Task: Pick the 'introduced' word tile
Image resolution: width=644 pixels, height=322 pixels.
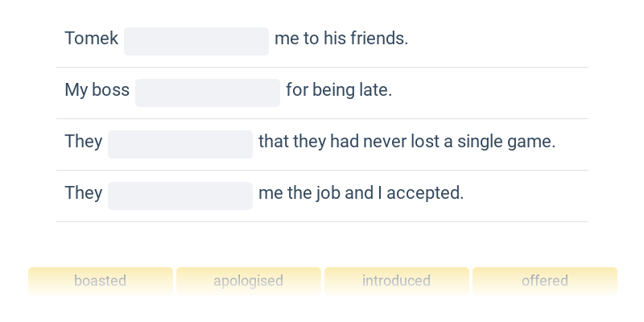Action: click(x=396, y=281)
